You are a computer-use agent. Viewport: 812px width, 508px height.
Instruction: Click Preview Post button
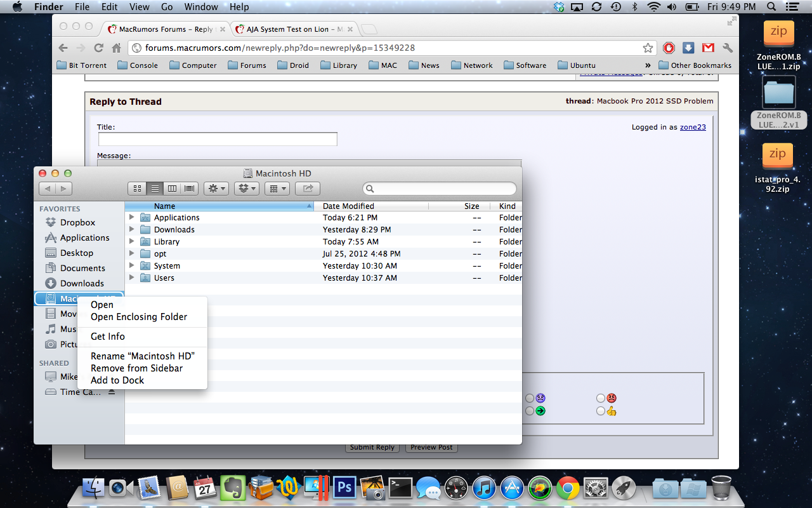pyautogui.click(x=431, y=447)
